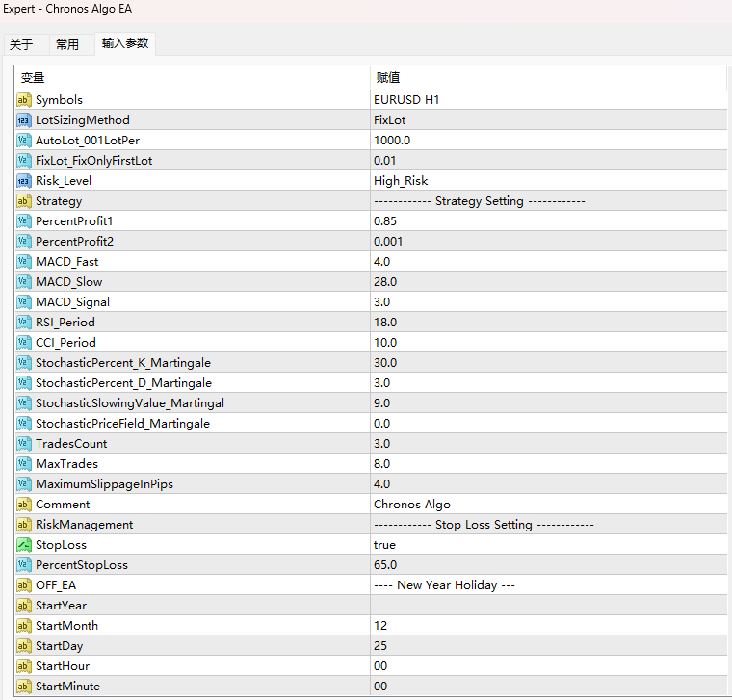Edit the empty StartYear value field
The width and height of the screenshot is (732, 700).
549,606
